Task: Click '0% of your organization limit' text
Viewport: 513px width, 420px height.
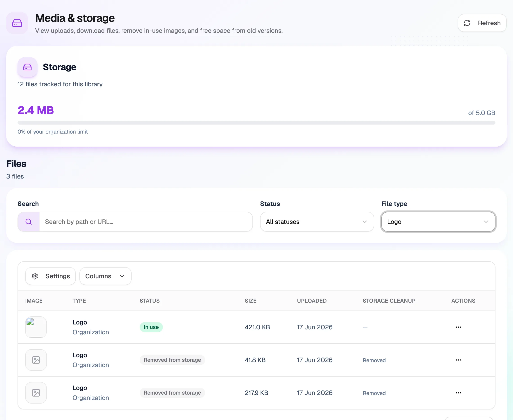Action: coord(52,132)
